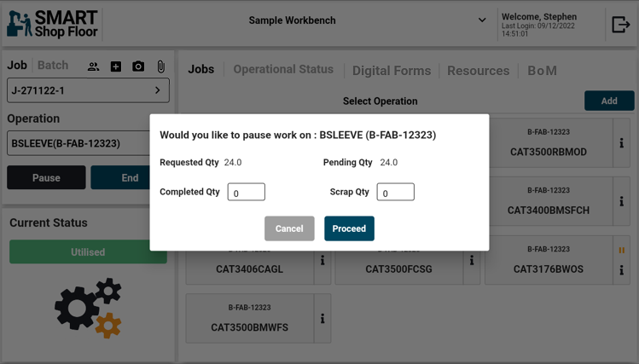Click the add plus square icon

(x=116, y=66)
